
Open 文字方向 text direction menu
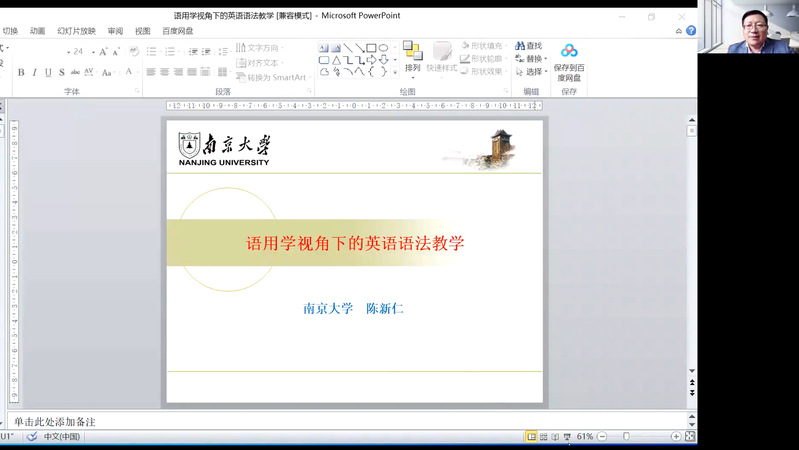click(x=260, y=48)
